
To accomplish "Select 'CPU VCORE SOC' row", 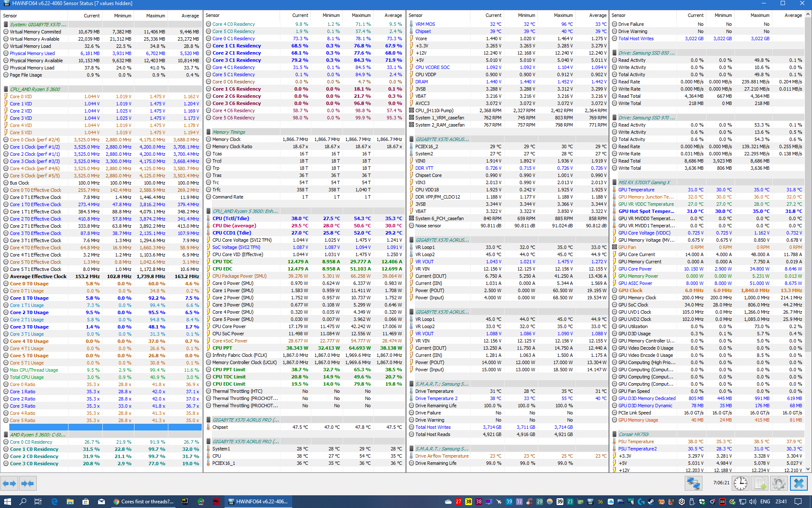I will pos(507,67).
